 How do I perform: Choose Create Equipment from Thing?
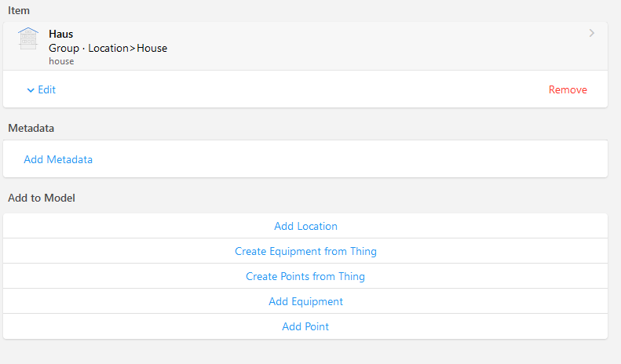305,251
